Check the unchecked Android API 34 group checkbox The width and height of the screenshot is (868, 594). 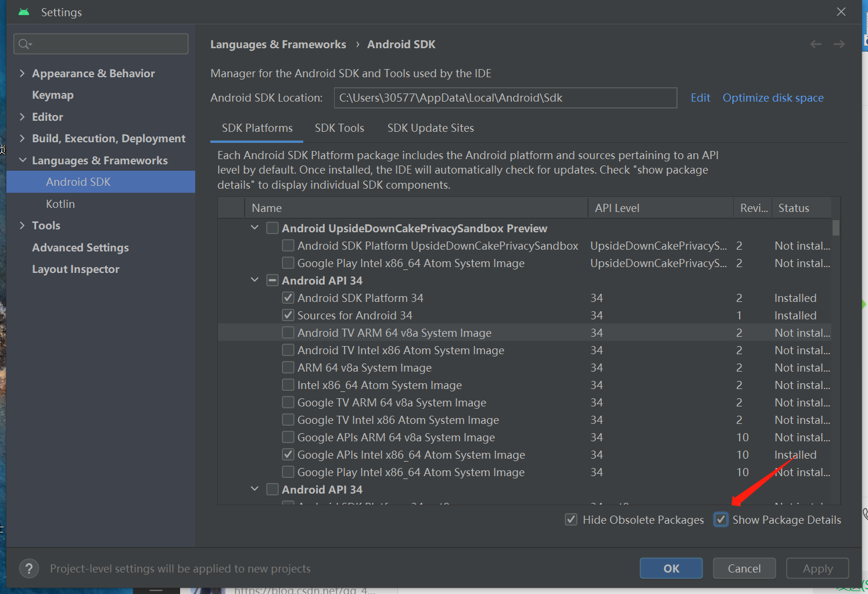(x=272, y=489)
